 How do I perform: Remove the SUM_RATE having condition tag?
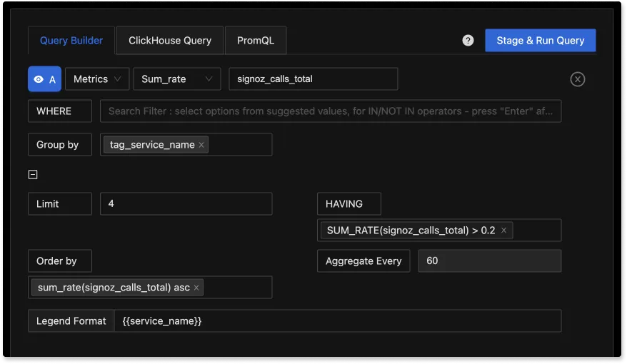[504, 230]
